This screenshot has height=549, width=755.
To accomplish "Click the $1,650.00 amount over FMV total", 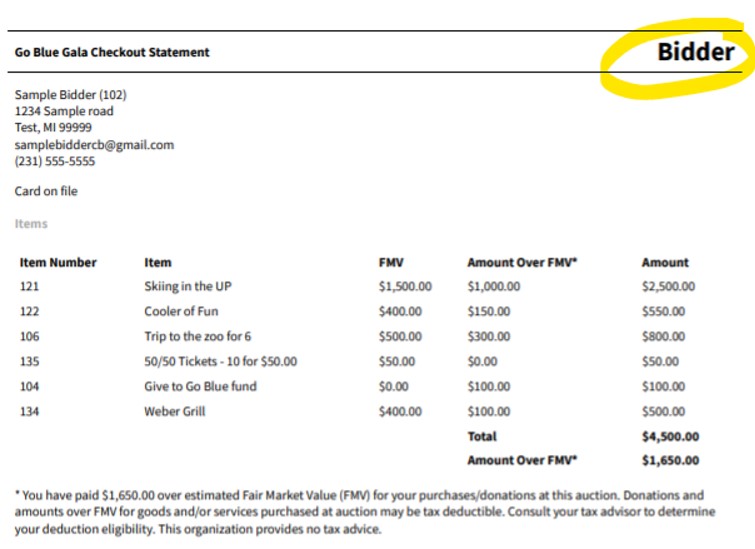I will (670, 461).
